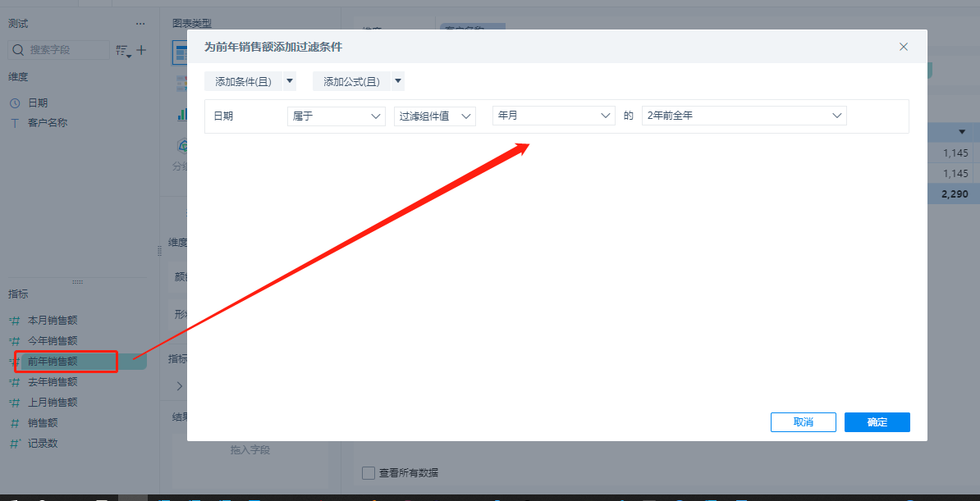Click the hash icon beside 销售额

pos(15,423)
